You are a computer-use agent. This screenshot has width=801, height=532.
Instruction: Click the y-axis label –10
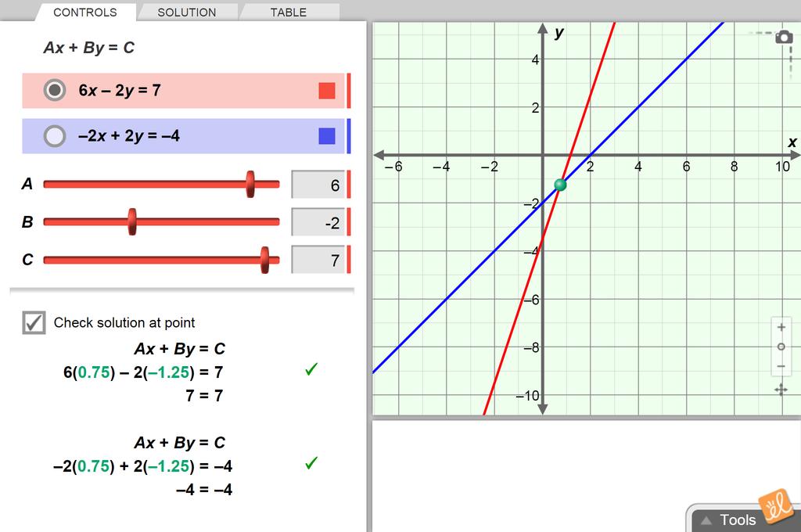point(527,396)
